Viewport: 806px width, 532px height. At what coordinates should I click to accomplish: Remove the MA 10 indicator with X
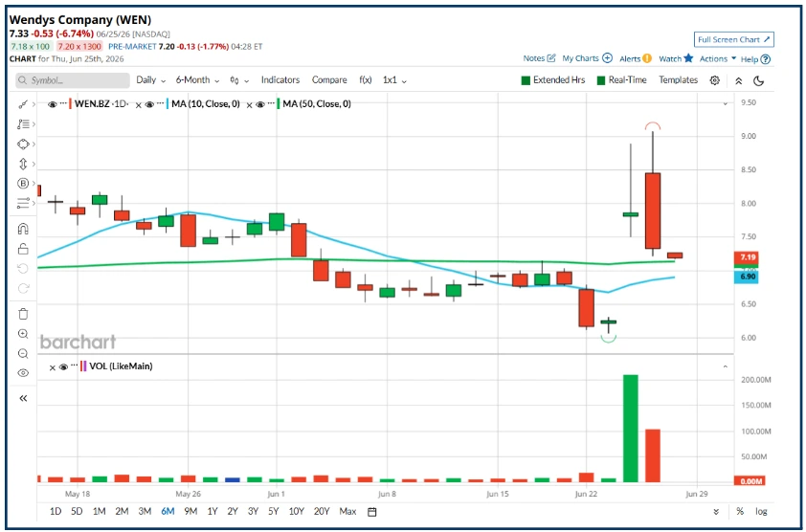(x=138, y=105)
